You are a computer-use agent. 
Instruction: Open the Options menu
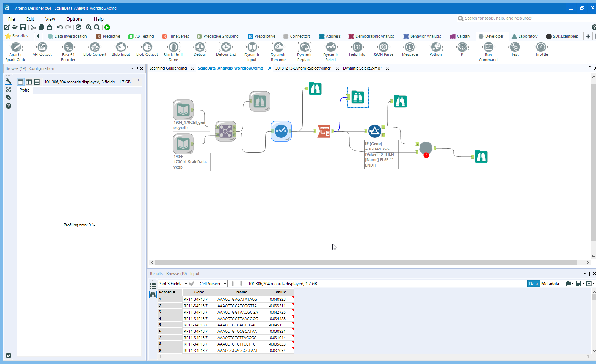(x=74, y=19)
